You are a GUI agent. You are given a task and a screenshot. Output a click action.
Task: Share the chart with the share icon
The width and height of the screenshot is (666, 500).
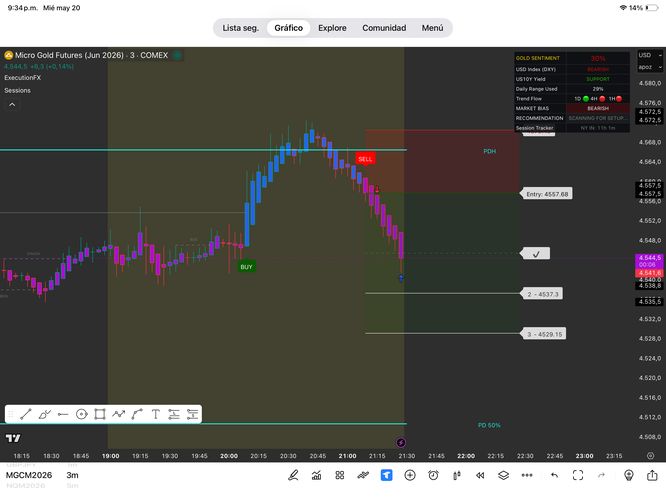(x=652, y=475)
